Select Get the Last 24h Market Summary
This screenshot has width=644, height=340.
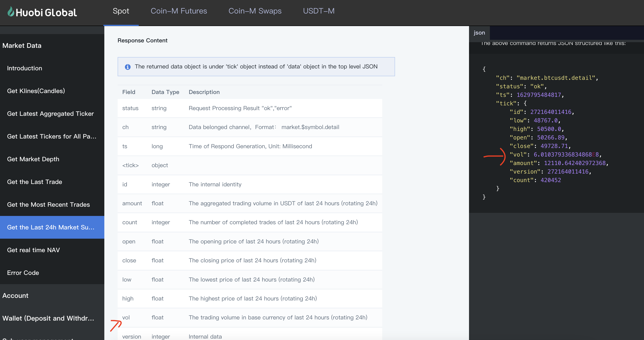[x=51, y=227]
